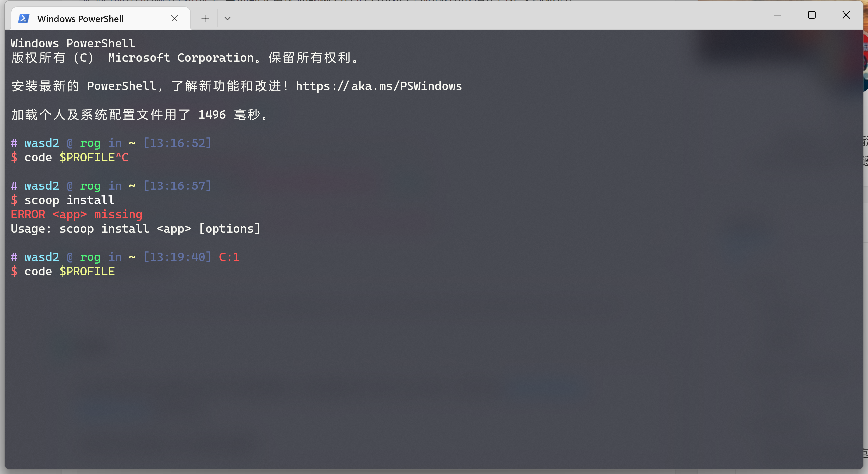Click the red C:1 exit code indicator
Image resolution: width=868 pixels, height=474 pixels.
[x=229, y=257]
